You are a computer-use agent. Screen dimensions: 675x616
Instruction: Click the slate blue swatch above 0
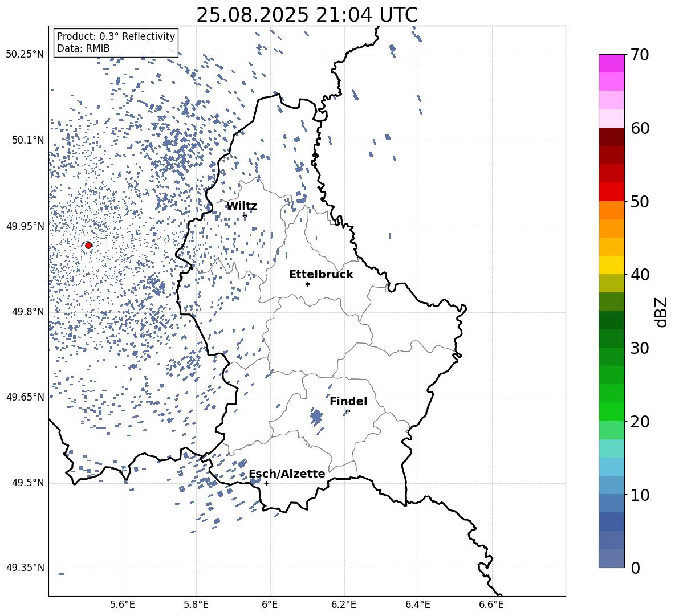[612, 558]
